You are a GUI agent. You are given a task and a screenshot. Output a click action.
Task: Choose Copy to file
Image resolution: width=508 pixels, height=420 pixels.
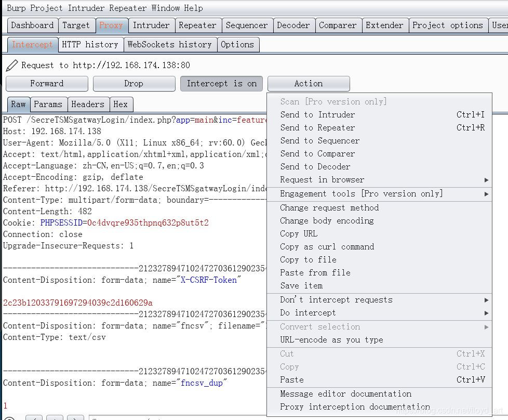379,260
